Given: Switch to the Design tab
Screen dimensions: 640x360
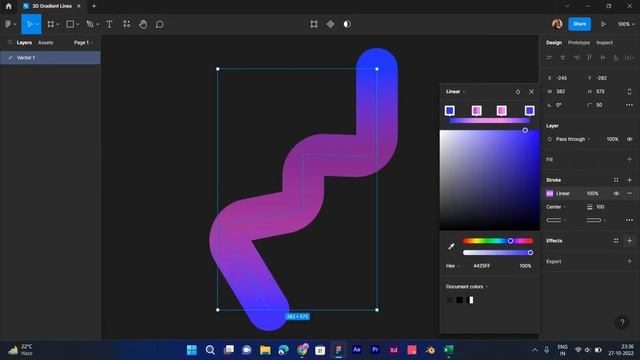Looking at the screenshot, I should (553, 42).
